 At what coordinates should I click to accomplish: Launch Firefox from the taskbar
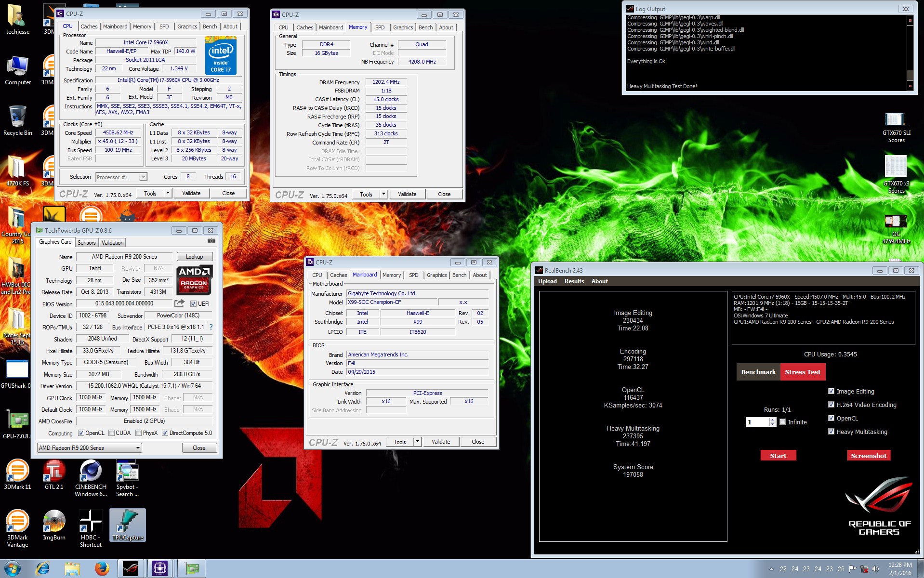pos(102,569)
